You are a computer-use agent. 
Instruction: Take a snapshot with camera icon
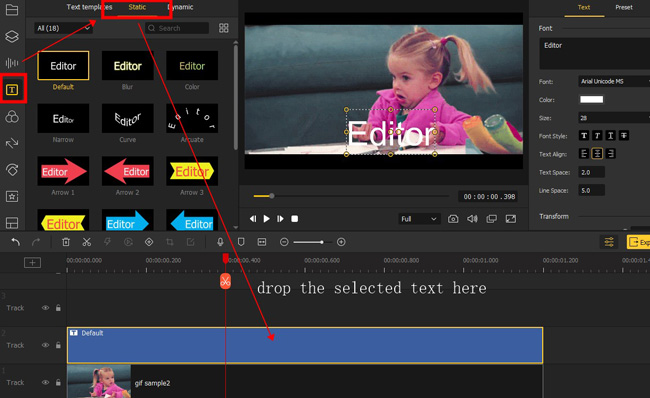point(453,219)
